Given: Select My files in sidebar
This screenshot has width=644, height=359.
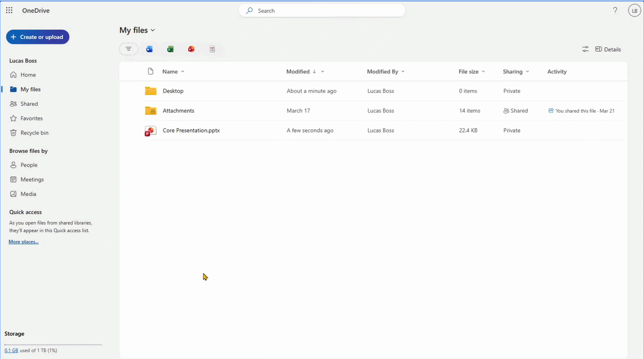Looking at the screenshot, I should coord(26,89).
